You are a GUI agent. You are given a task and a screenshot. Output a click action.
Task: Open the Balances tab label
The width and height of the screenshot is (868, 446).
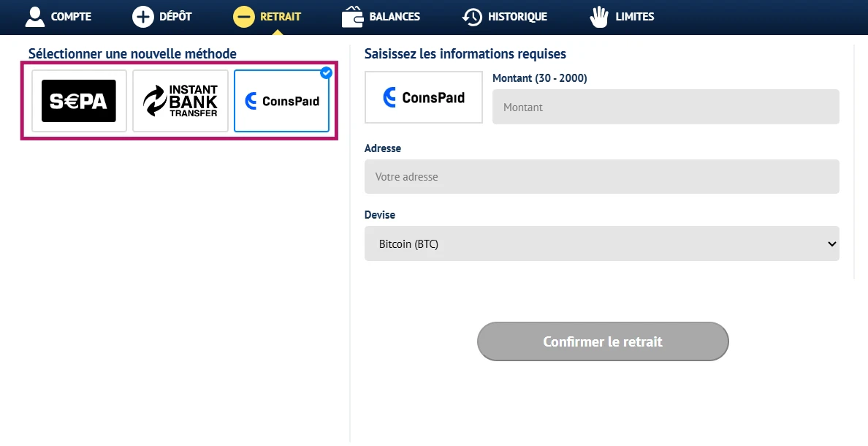pyautogui.click(x=395, y=17)
